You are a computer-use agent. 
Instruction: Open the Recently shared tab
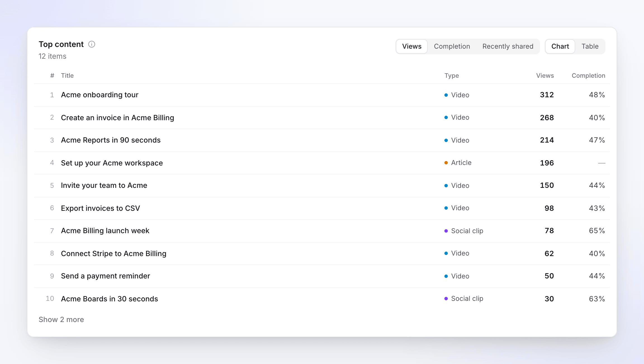coord(508,46)
